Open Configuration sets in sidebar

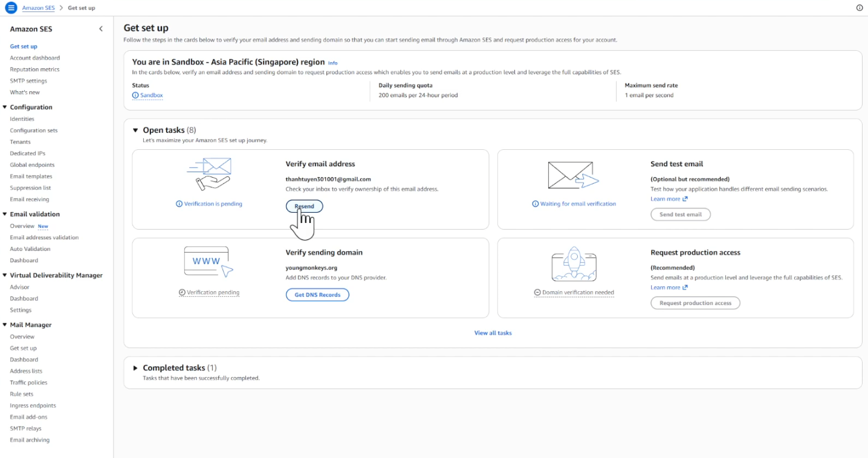pos(34,131)
